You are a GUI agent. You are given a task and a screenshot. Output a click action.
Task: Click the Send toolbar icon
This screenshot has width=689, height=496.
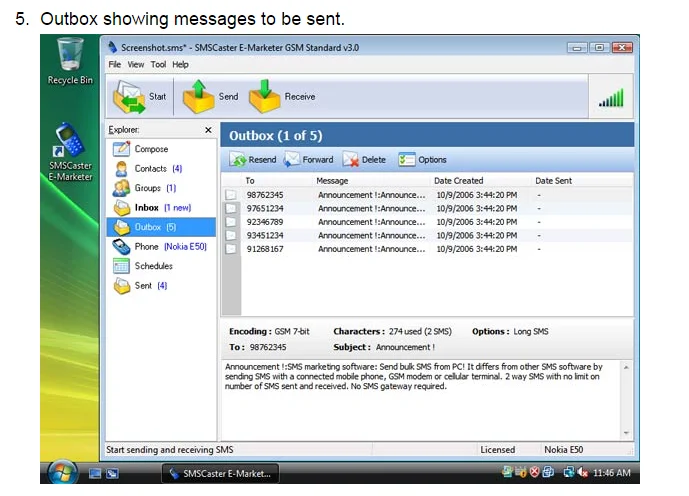[199, 97]
